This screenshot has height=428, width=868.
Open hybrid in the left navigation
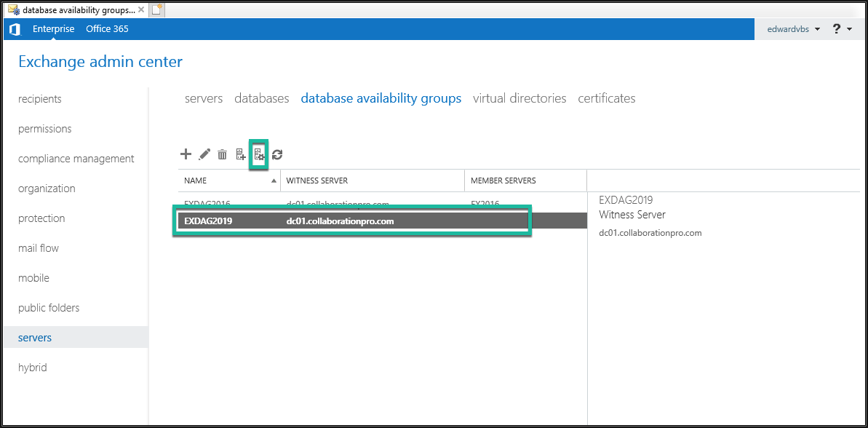point(33,368)
